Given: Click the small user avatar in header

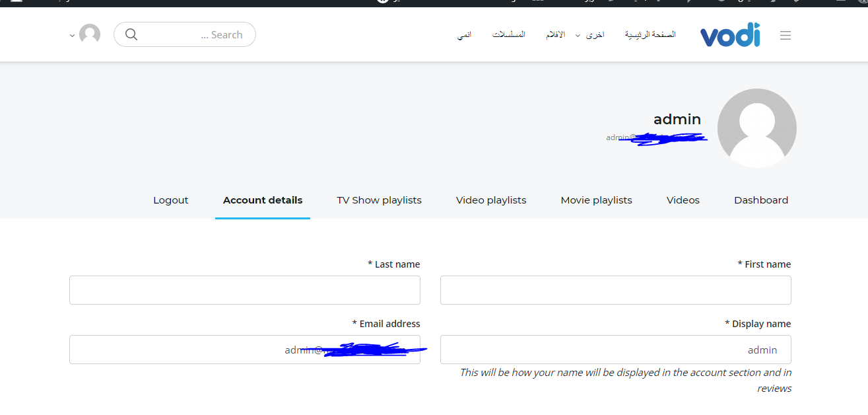Looking at the screenshot, I should coord(90,34).
